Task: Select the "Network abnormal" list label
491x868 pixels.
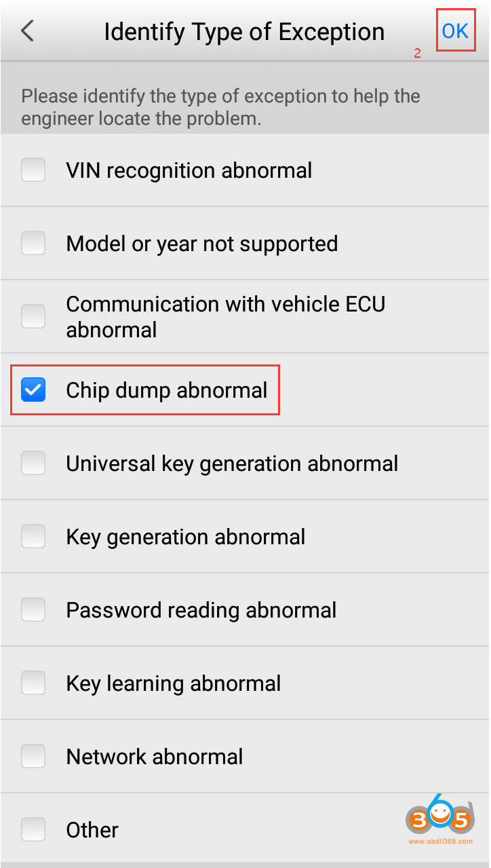Action: (154, 757)
